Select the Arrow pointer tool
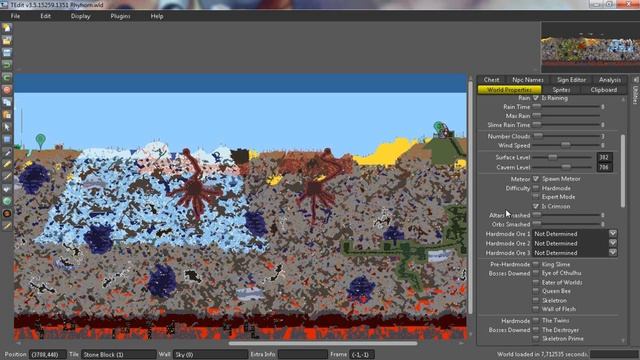Screen dimensions: 640x360 (7, 127)
